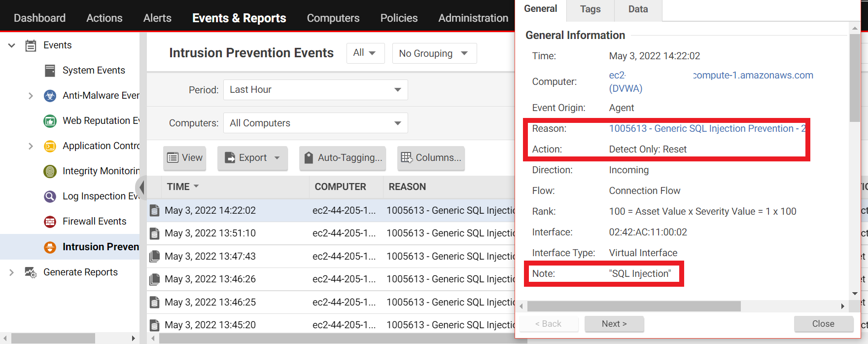Open the Actions menu
The height and width of the screenshot is (344, 868).
click(x=104, y=18)
